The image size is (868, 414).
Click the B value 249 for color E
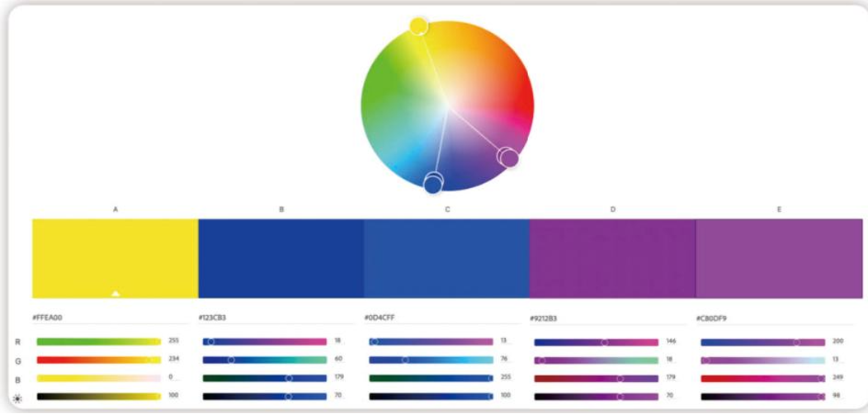[x=837, y=378]
